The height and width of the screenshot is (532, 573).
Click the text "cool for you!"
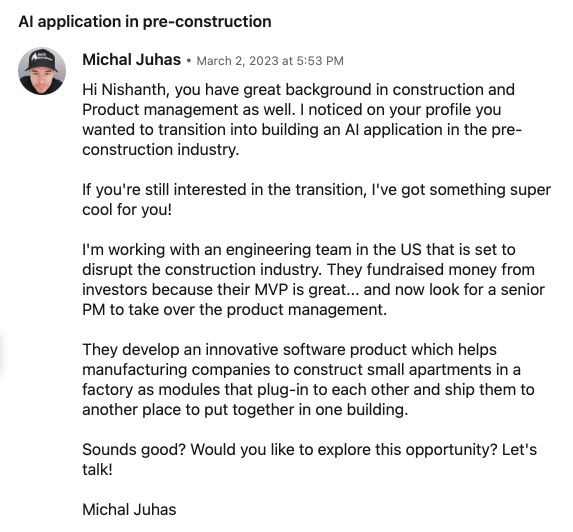coord(127,210)
